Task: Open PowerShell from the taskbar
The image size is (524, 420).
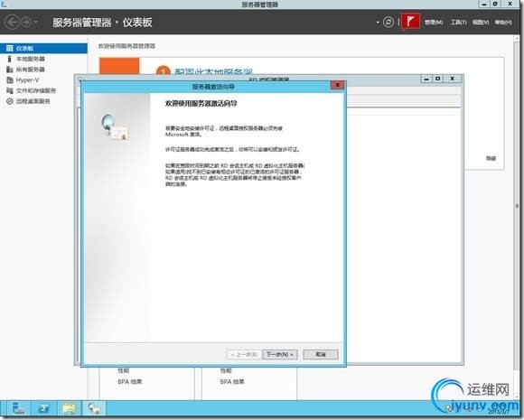Action: [x=43, y=408]
